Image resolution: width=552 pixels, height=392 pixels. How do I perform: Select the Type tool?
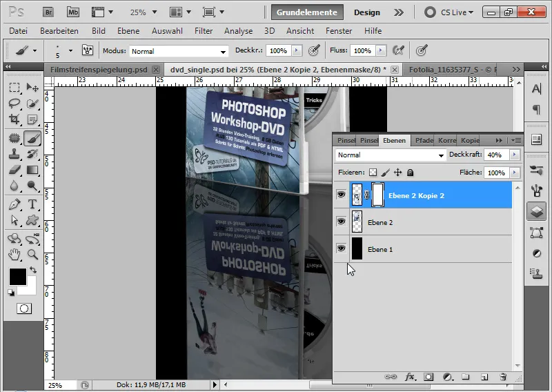[32, 204]
